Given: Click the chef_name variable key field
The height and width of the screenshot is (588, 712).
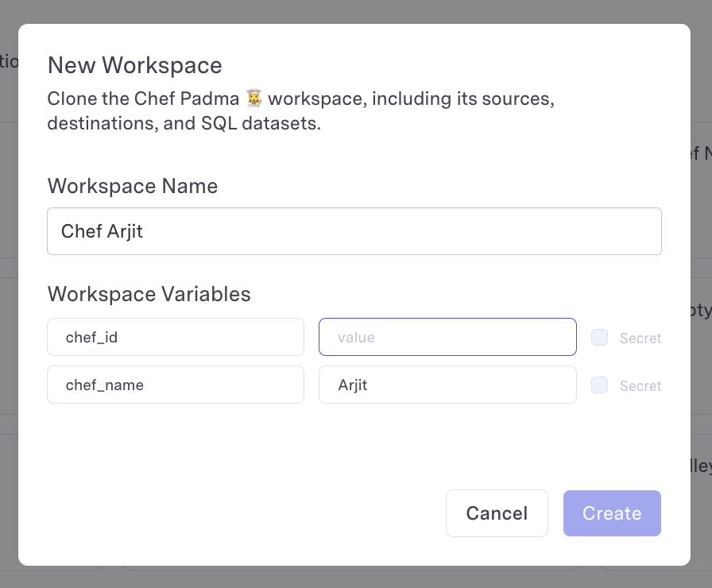Looking at the screenshot, I should [176, 385].
